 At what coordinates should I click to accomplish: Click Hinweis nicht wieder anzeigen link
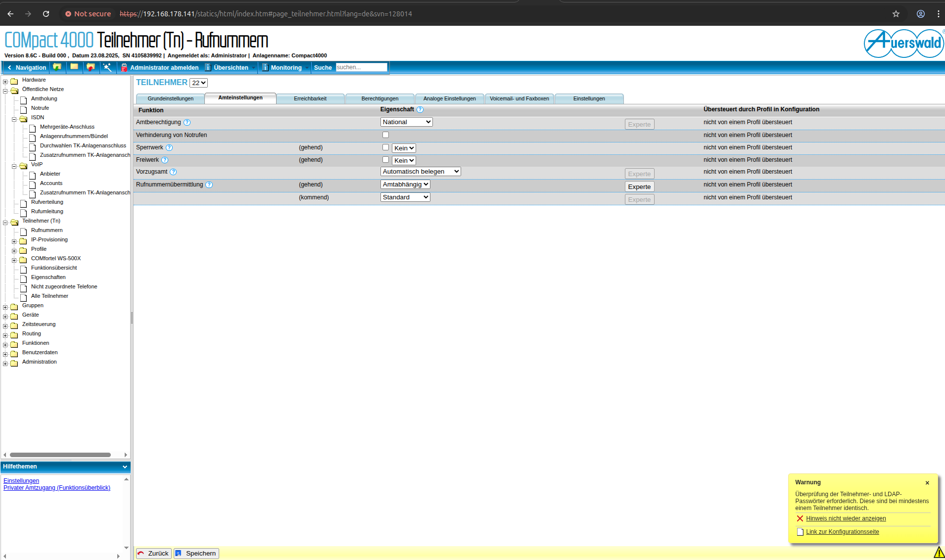point(846,518)
